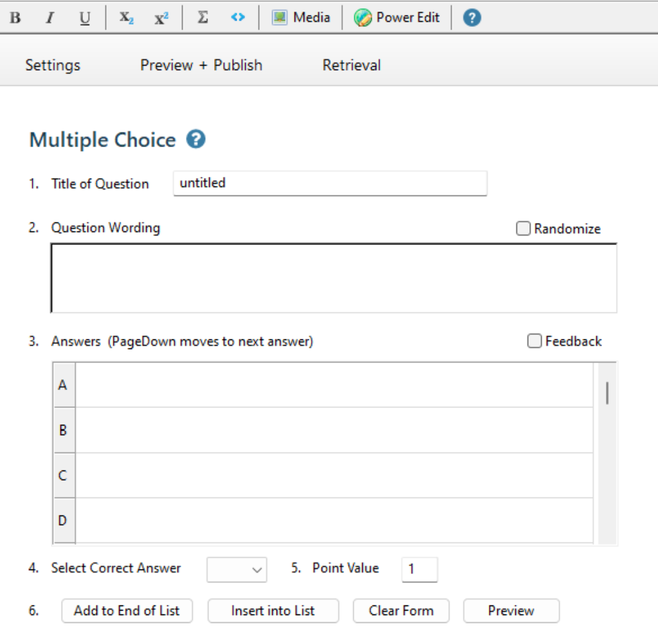658x644 pixels.
Task: Open help for Multiple Choice heading
Action: click(x=196, y=139)
